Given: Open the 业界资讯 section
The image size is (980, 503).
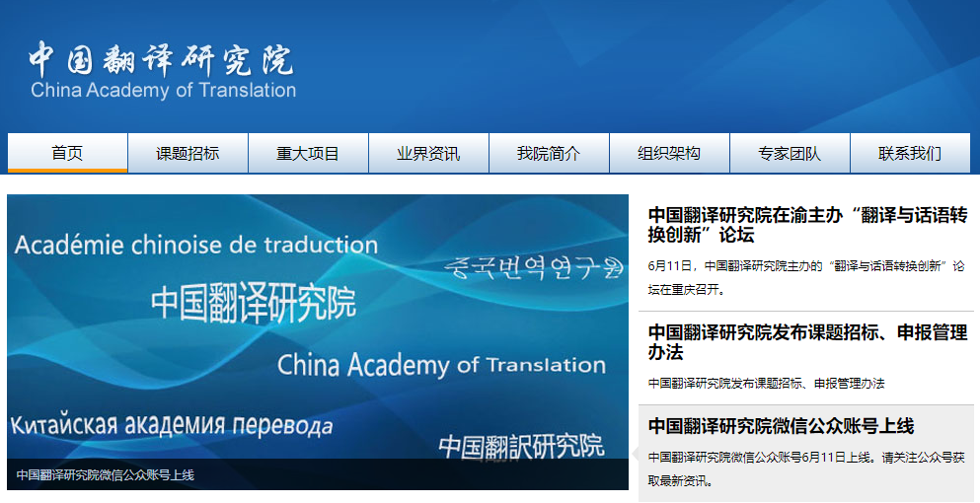Looking at the screenshot, I should [428, 153].
